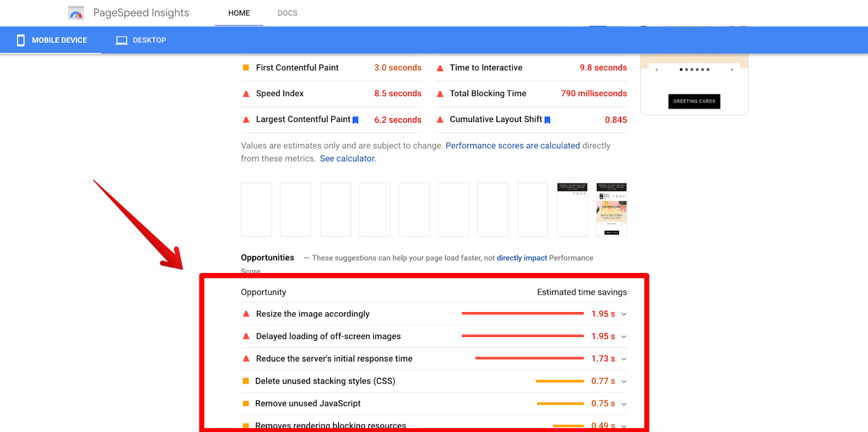Click the last filmstrip screenshot thumbnail

[611, 209]
